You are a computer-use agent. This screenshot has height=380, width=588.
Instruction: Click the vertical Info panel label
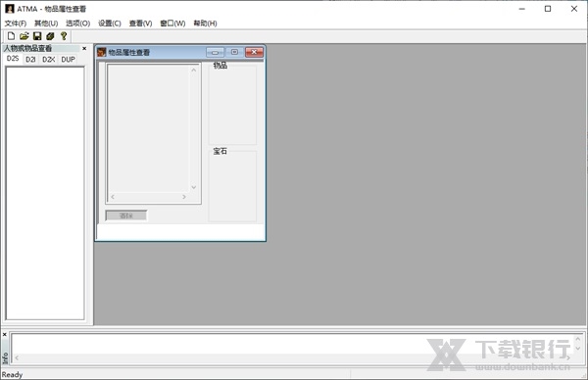click(5, 358)
